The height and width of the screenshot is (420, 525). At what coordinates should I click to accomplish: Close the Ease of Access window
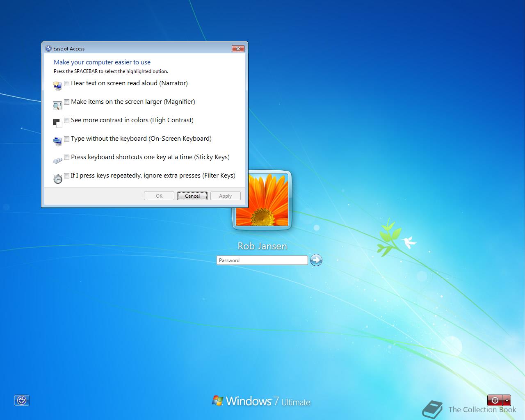click(x=238, y=48)
